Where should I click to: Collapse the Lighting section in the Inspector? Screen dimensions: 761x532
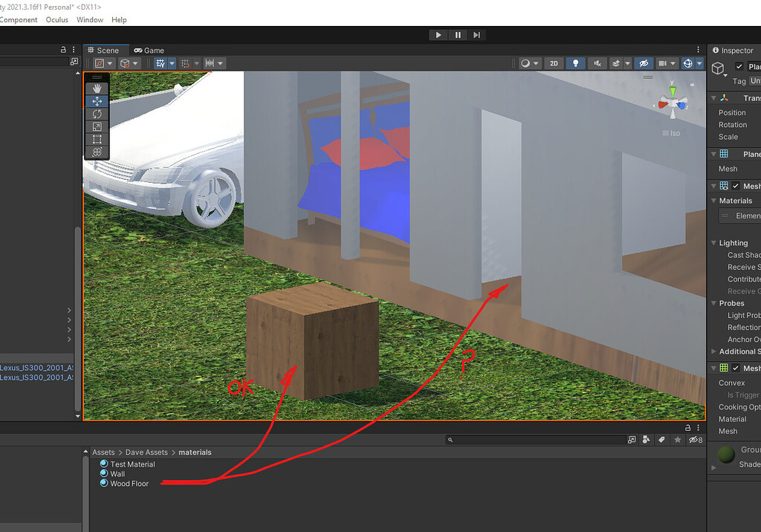pos(713,242)
